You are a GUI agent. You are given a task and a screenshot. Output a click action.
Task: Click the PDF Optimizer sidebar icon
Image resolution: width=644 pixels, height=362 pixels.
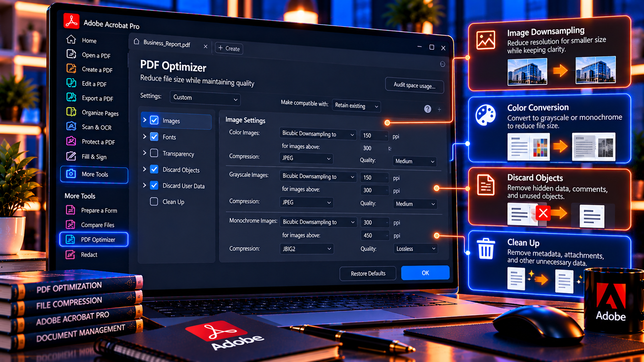point(70,239)
